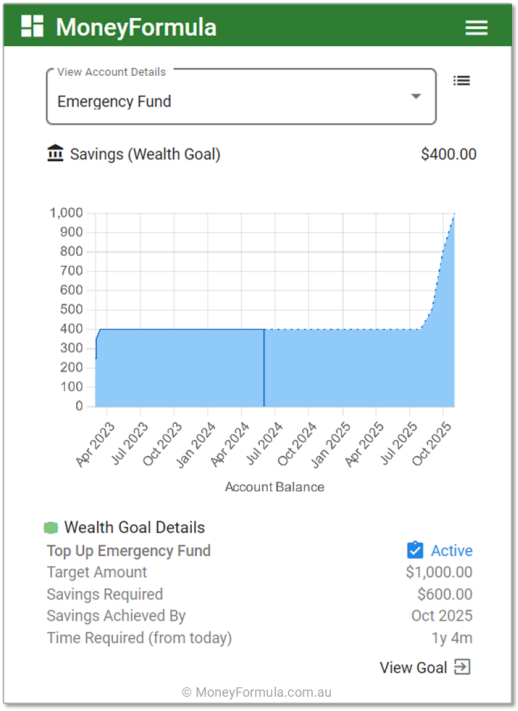This screenshot has height=711, width=518.
Task: Click the Jul 2024 axis label
Action: click(264, 443)
